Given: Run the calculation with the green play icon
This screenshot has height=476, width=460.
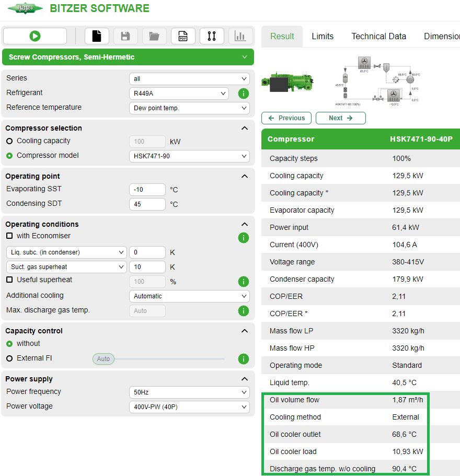Looking at the screenshot, I should coord(34,36).
